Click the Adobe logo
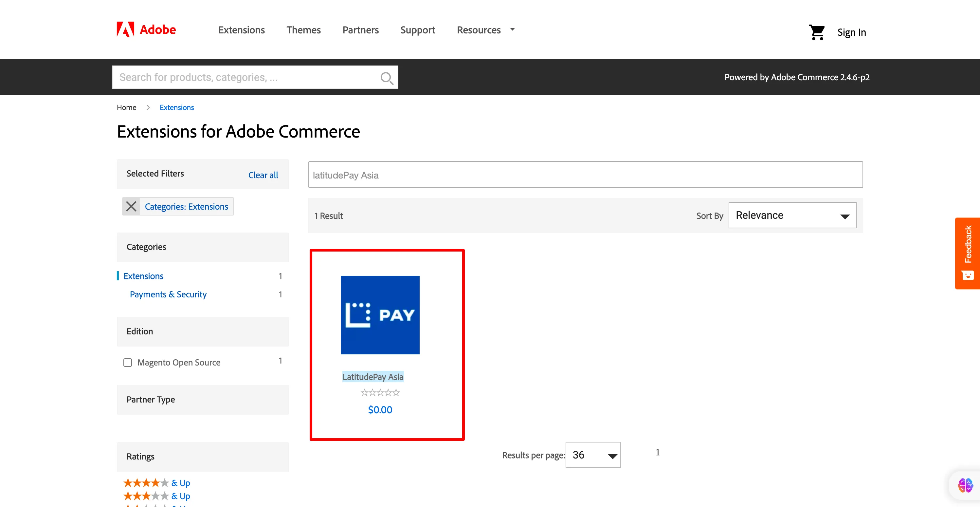Screen dimensions: 980x507 [x=146, y=30]
